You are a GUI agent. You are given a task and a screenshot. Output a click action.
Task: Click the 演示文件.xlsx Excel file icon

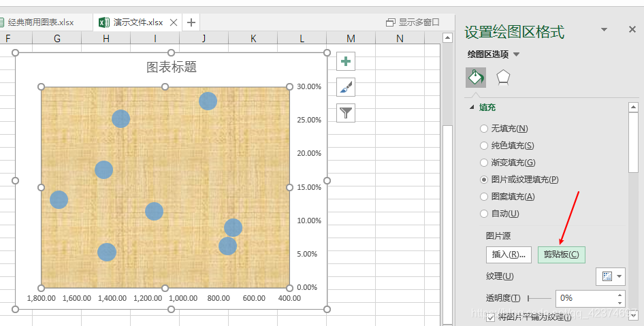[x=104, y=22]
